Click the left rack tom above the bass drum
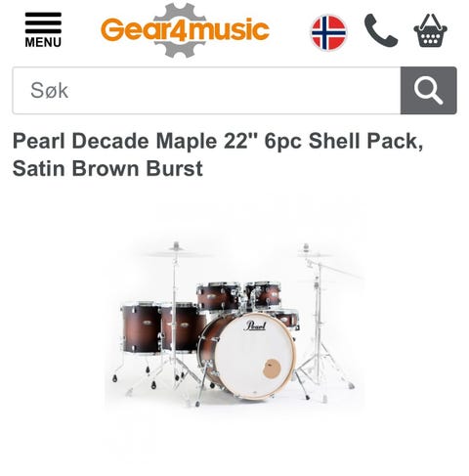Viewport: 469px width, 476px height. point(218,296)
